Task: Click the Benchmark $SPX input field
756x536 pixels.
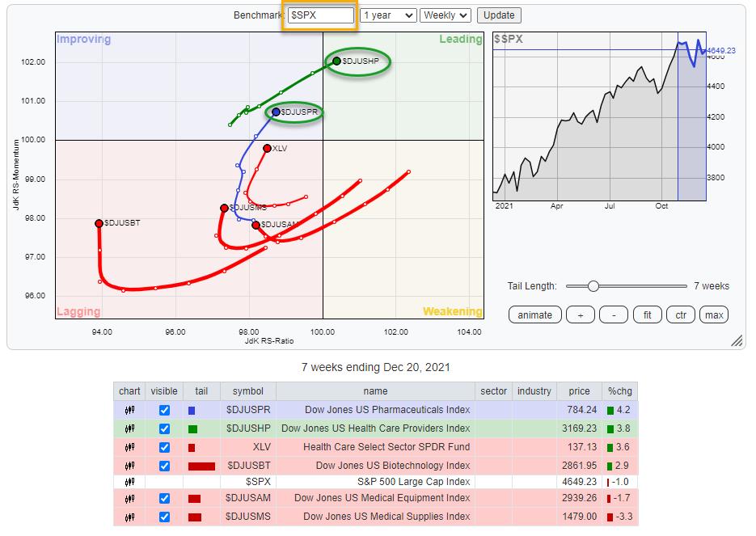Action: point(320,15)
